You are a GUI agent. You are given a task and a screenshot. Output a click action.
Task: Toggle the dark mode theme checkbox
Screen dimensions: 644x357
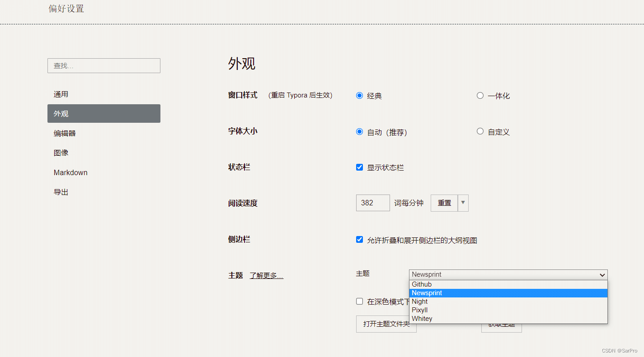(x=360, y=301)
